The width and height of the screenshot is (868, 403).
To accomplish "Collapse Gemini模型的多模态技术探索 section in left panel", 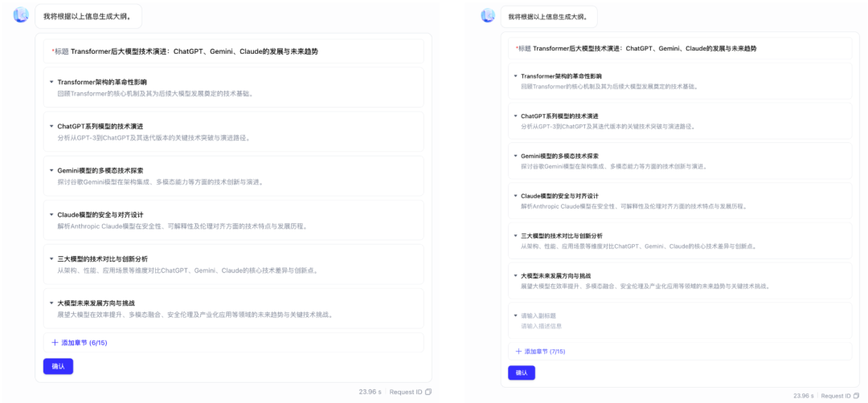I will point(51,170).
